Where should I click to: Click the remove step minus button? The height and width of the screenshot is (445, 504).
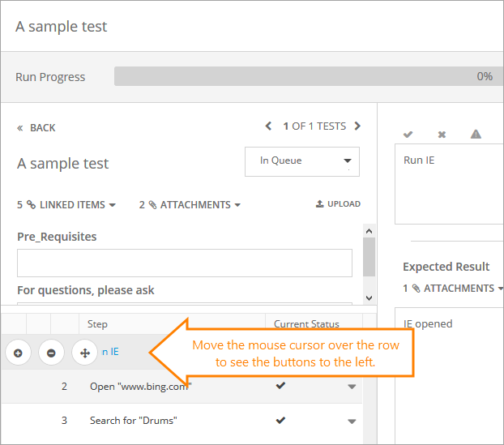pyautogui.click(x=51, y=353)
